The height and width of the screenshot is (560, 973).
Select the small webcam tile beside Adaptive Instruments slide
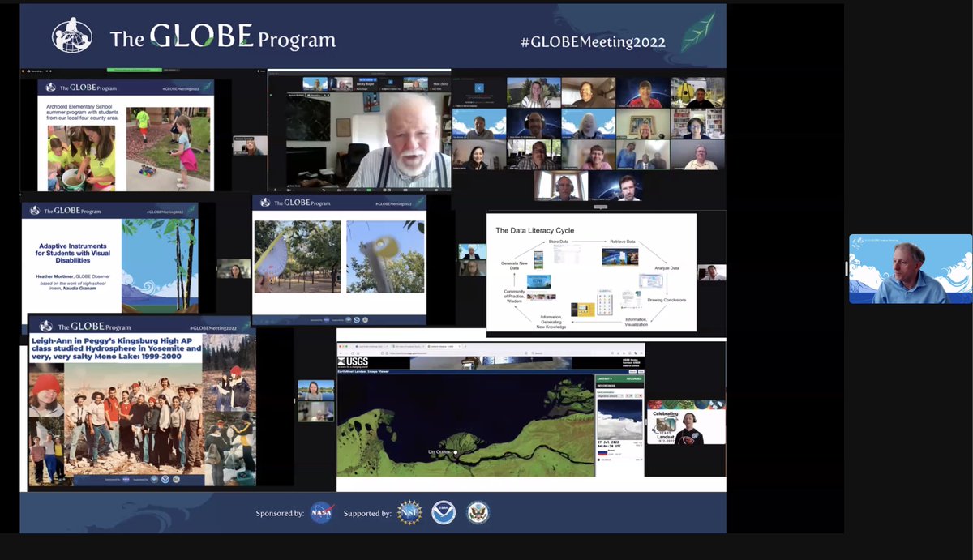tap(234, 269)
